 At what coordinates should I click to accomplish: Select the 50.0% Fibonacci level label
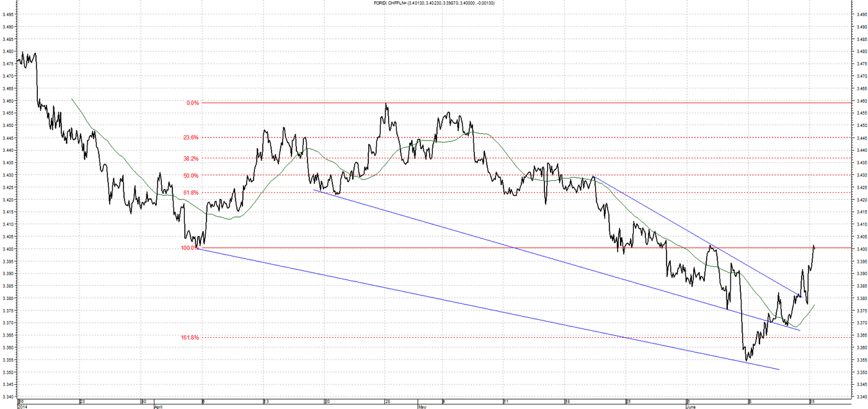click(x=191, y=175)
